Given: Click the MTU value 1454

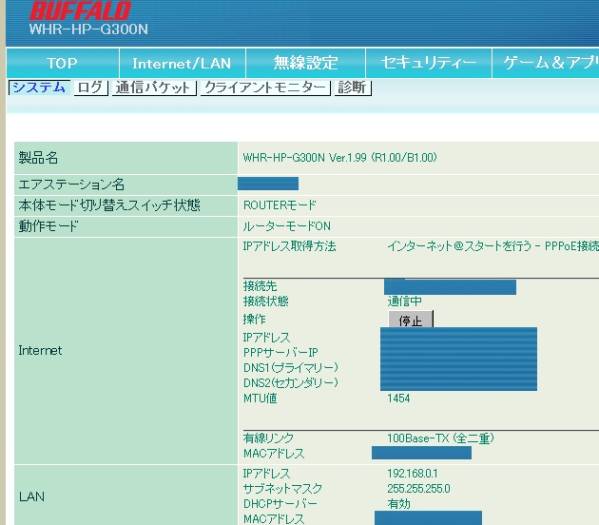Looking at the screenshot, I should pyautogui.click(x=398, y=399).
